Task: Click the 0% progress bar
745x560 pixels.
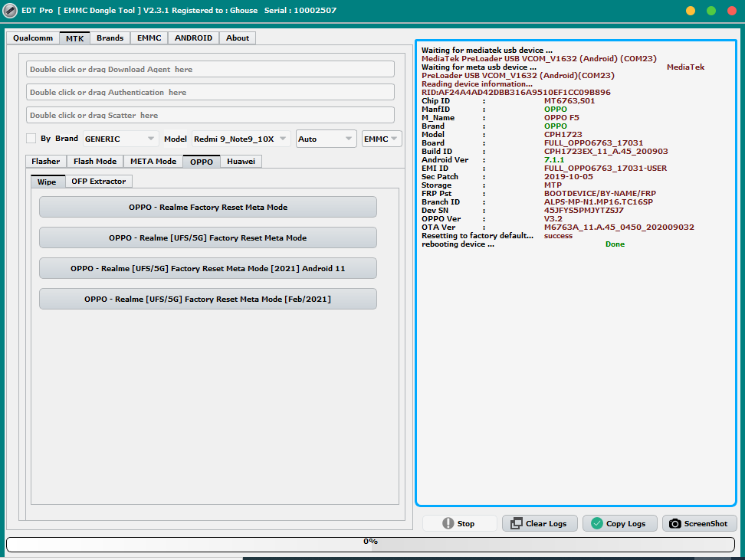Action: click(370, 542)
